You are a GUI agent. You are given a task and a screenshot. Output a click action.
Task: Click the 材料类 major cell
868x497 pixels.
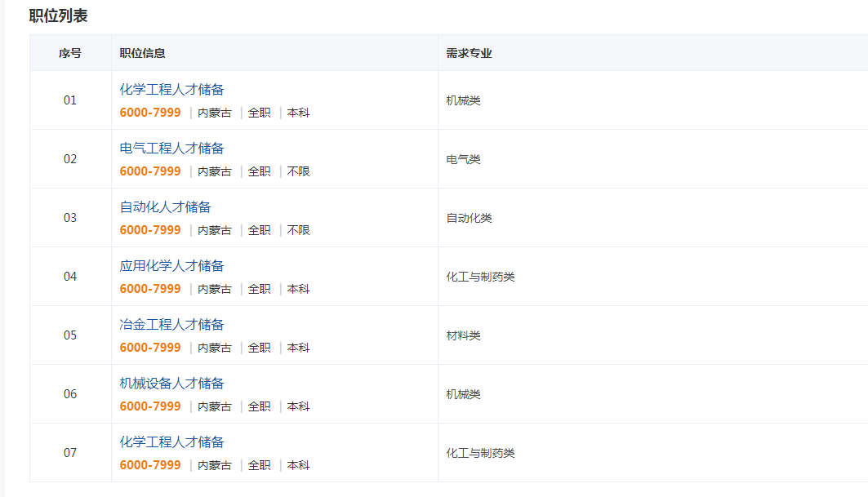click(x=463, y=335)
